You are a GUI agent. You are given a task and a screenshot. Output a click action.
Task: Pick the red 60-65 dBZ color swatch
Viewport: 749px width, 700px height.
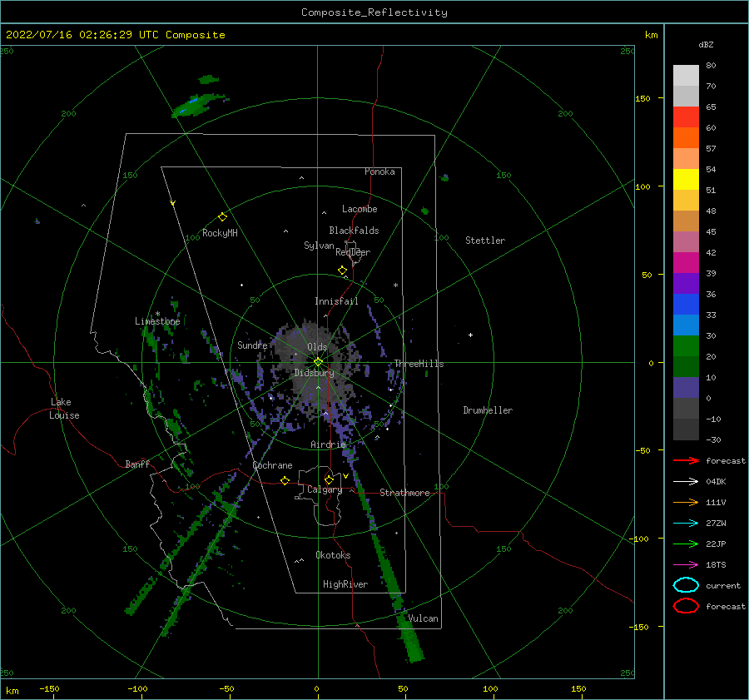click(x=686, y=117)
